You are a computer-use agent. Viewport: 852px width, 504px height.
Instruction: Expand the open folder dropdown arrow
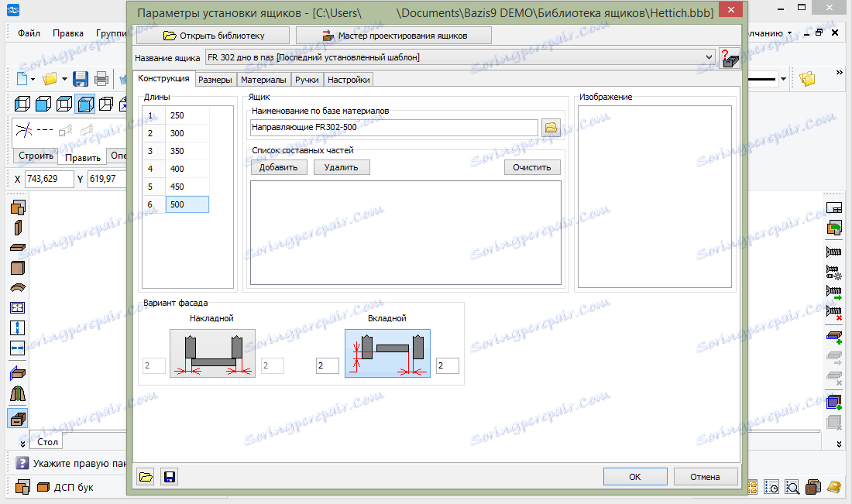(64, 79)
